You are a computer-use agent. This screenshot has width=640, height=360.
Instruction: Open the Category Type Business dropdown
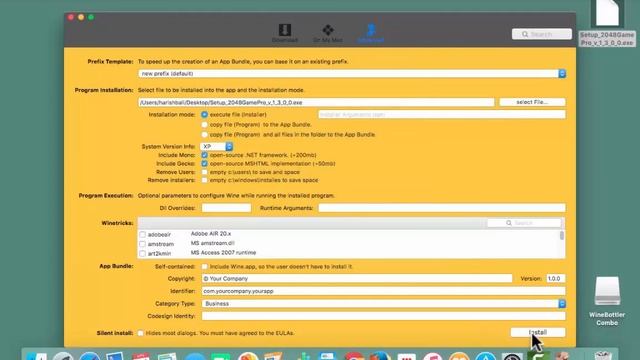coord(383,304)
